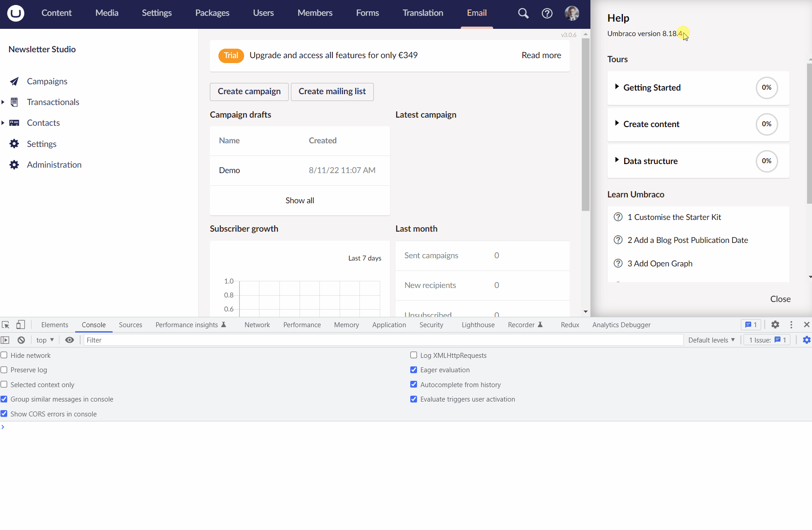Click the Create content 0% progress circle
Viewport: 812px width, 530px height.
click(767, 124)
